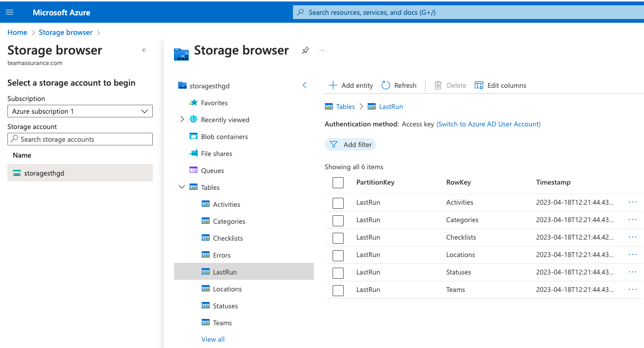Image resolution: width=644 pixels, height=348 pixels.
Task: Toggle the select-all header checkbox
Action: click(x=338, y=182)
